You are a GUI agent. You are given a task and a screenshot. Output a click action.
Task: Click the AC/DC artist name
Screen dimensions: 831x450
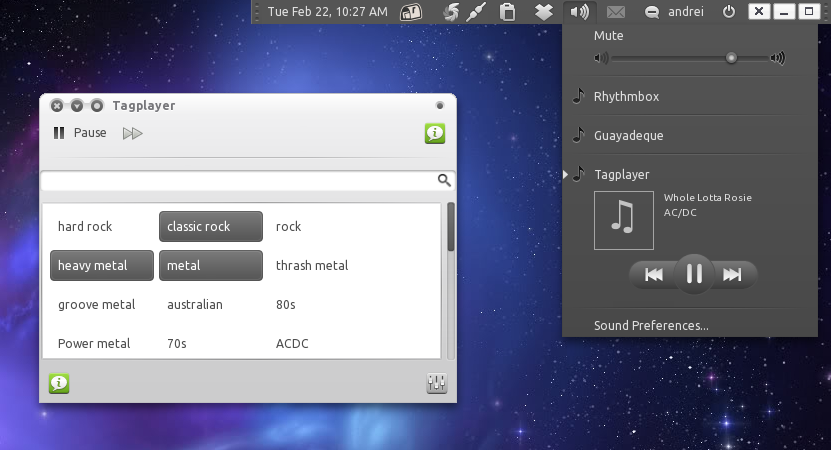coord(680,213)
